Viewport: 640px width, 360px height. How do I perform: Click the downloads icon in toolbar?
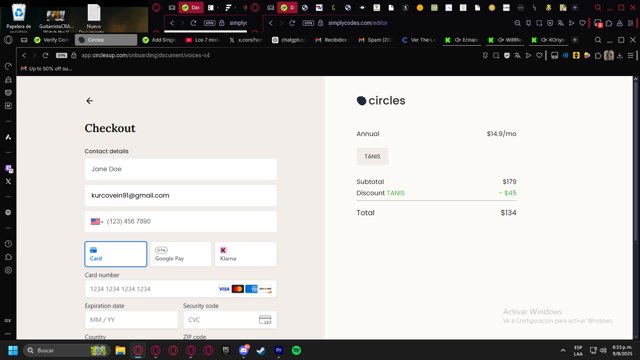click(620, 55)
